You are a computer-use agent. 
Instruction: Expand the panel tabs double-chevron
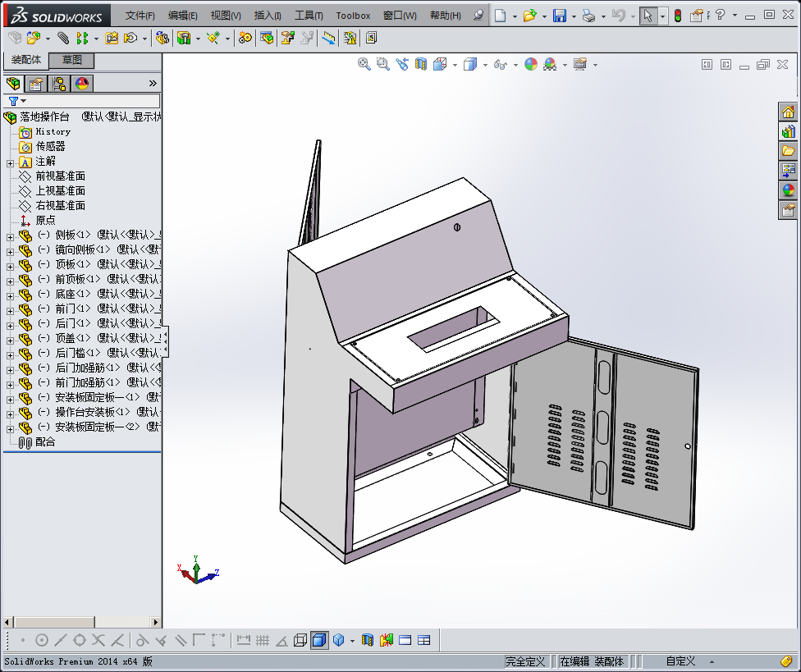click(x=152, y=83)
